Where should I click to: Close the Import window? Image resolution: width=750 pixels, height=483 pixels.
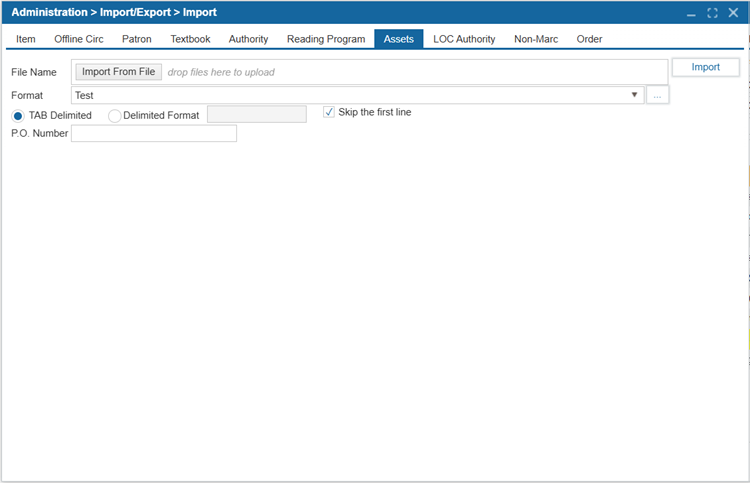(734, 13)
